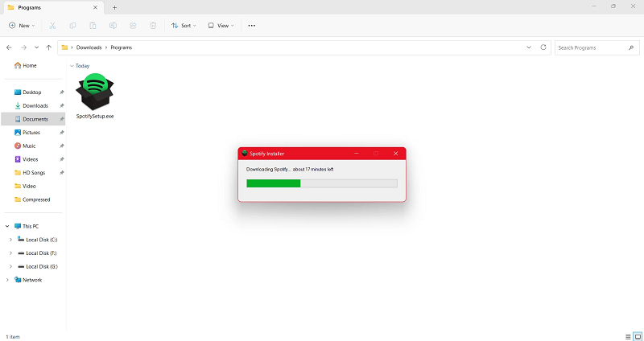Viewport: 644px width, 341px height.
Task: Click the Rename icon in toolbar
Action: (113, 25)
